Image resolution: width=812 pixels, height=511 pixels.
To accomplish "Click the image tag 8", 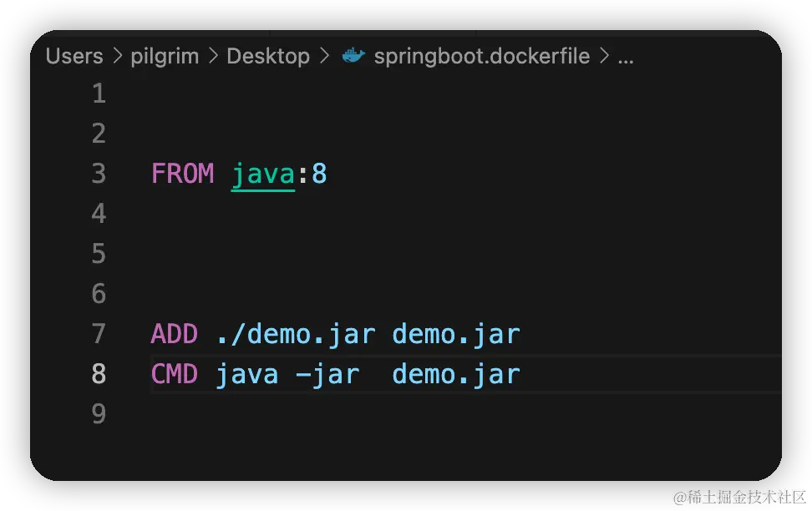I will click(x=319, y=174).
